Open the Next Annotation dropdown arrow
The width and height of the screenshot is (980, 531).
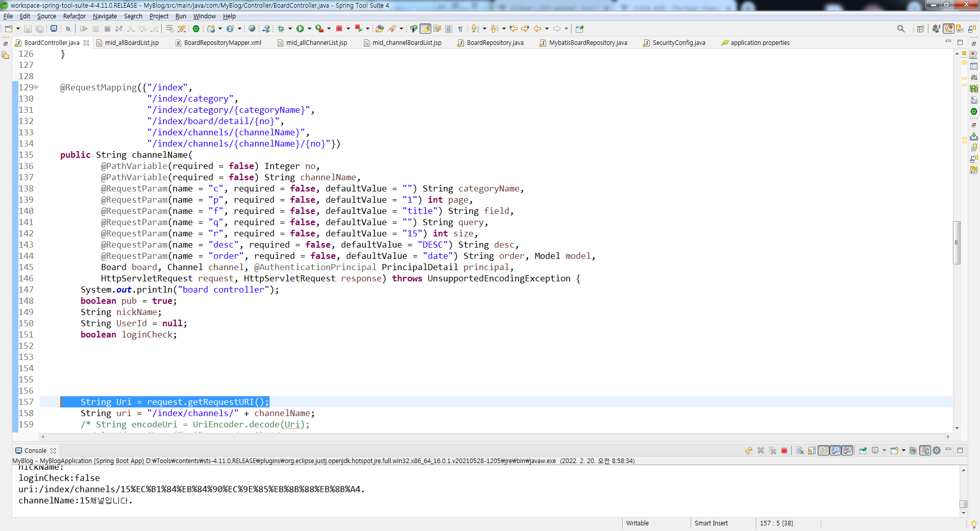[484, 29]
